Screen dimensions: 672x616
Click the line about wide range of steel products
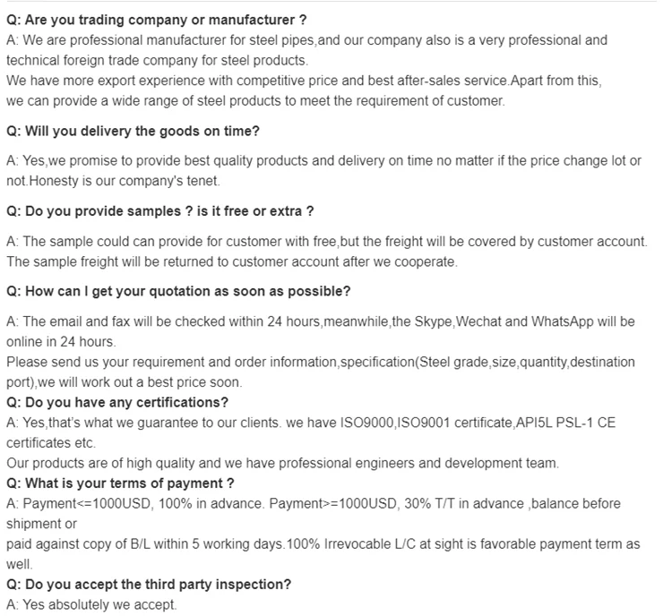[x=255, y=100]
